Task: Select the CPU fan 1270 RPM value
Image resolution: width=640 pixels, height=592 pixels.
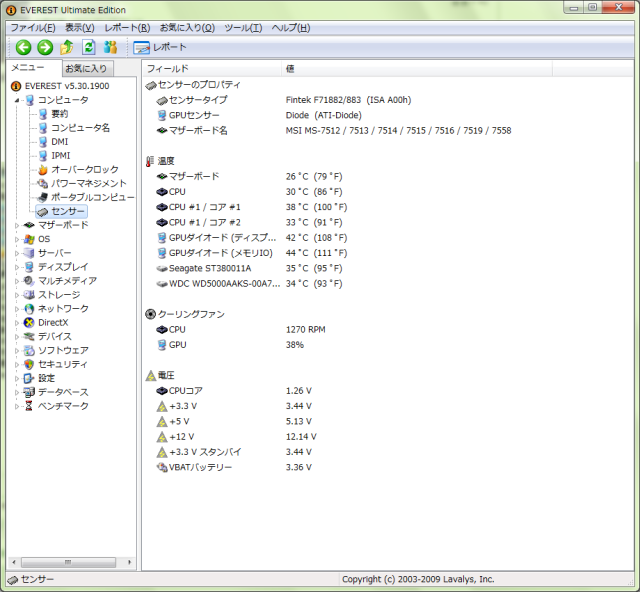Action: [306, 329]
